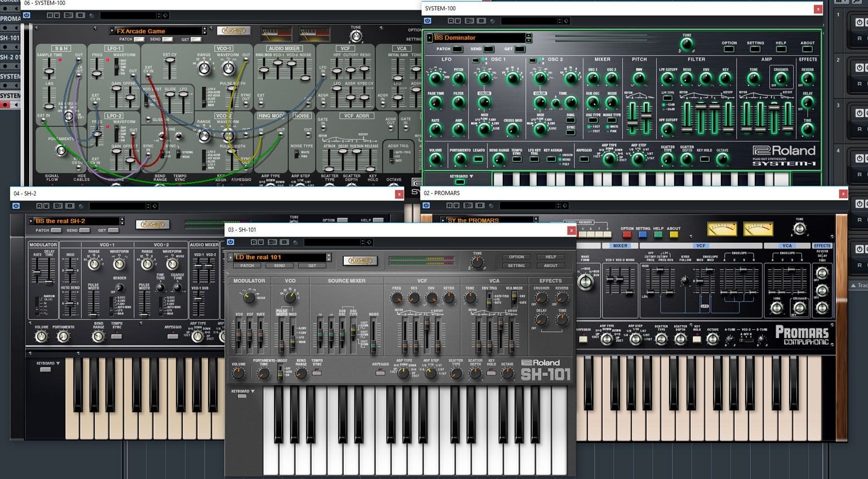Click PLUG-OUT button in SH-2 window

pos(153,224)
